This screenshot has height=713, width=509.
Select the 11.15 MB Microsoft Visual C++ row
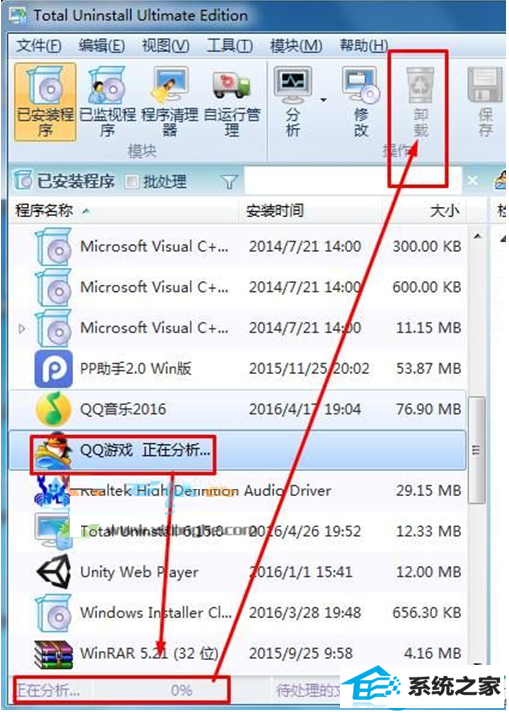pos(239,328)
